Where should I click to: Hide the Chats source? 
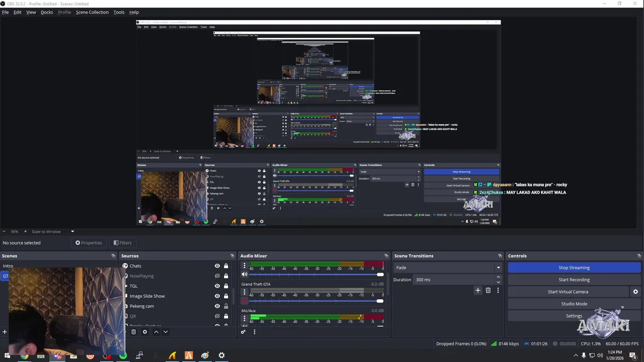click(x=217, y=266)
